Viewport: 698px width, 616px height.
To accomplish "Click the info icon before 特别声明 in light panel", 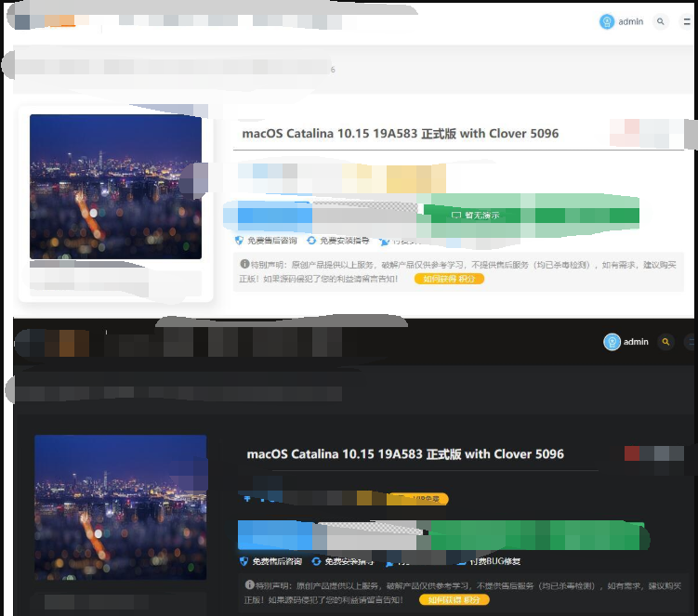I will [x=244, y=264].
